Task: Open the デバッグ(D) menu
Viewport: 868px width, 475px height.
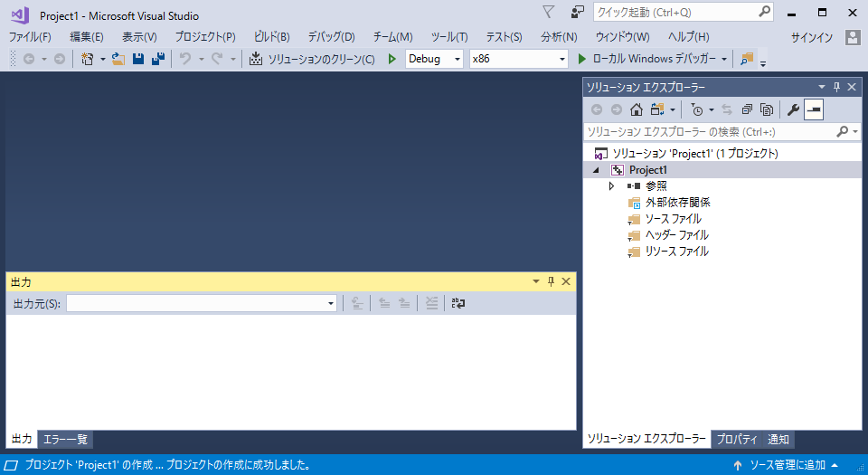Action: [331, 37]
